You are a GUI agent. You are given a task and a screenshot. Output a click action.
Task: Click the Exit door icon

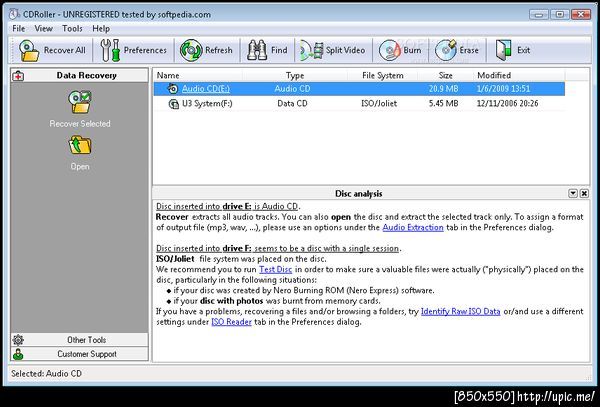click(503, 50)
